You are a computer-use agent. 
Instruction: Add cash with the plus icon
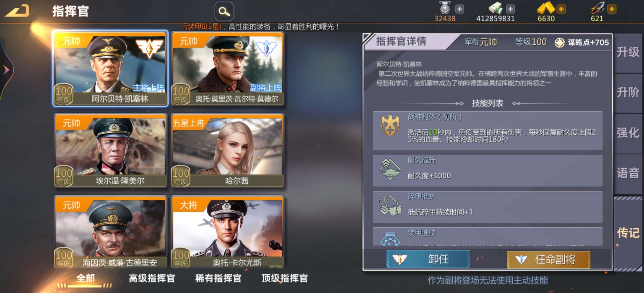(510, 9)
